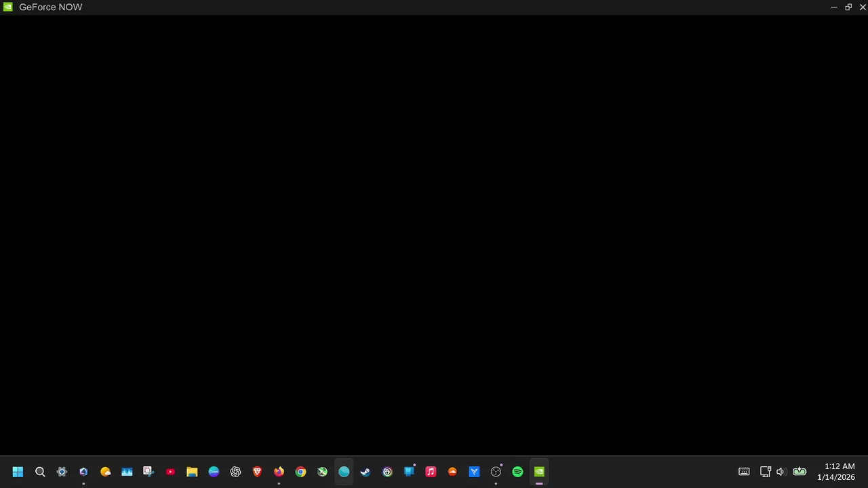Restore down the GeForce NOW window
Screen dimensions: 868x488
coord(848,7)
